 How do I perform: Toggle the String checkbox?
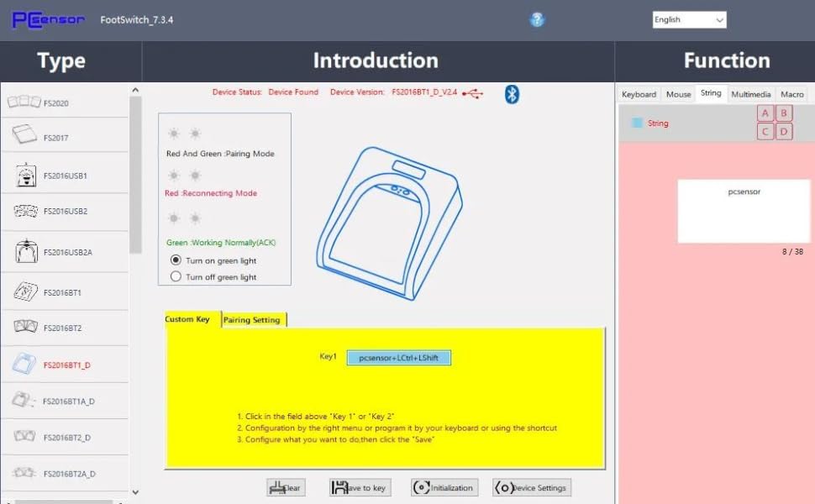(x=638, y=123)
